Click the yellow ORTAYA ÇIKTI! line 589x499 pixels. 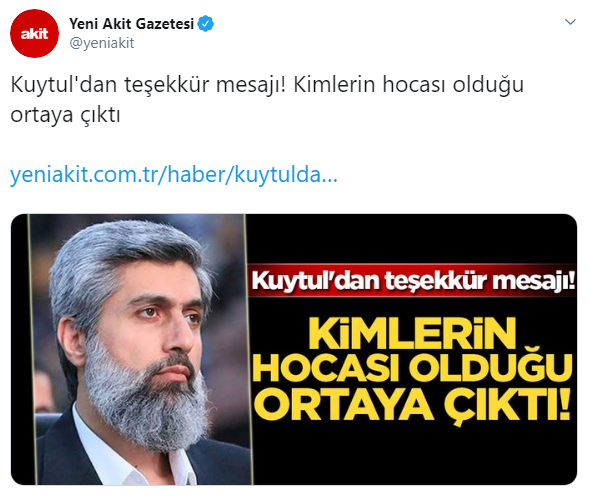pos(412,405)
